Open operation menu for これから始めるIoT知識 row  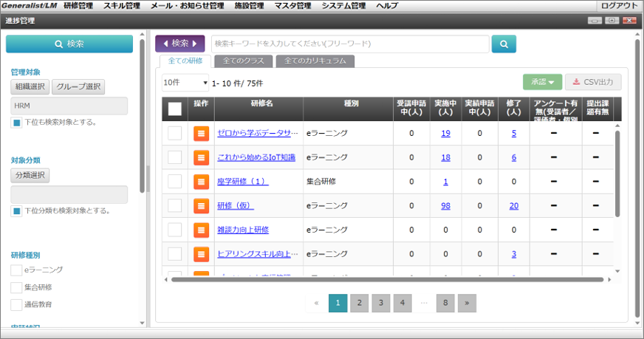(201, 157)
